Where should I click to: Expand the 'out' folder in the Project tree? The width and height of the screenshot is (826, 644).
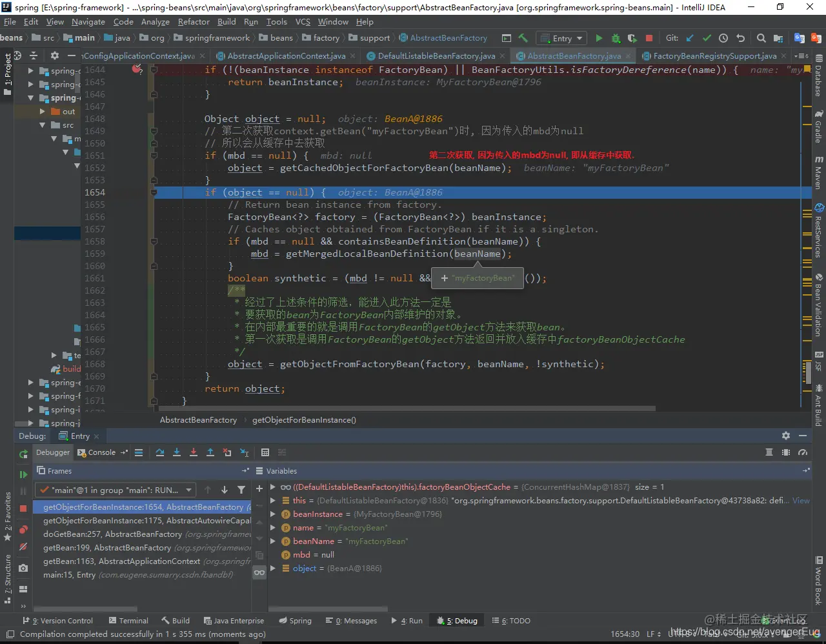click(x=43, y=112)
